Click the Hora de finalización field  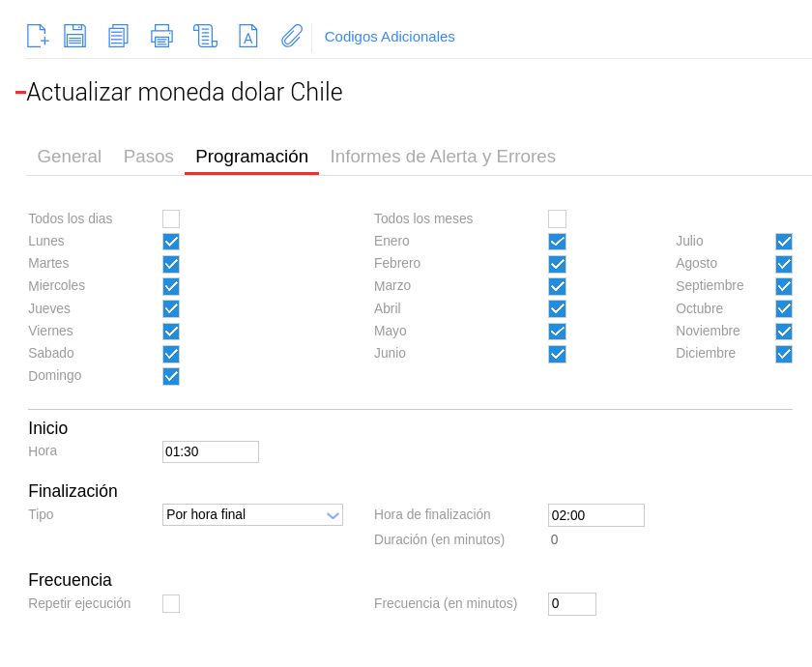coord(596,515)
